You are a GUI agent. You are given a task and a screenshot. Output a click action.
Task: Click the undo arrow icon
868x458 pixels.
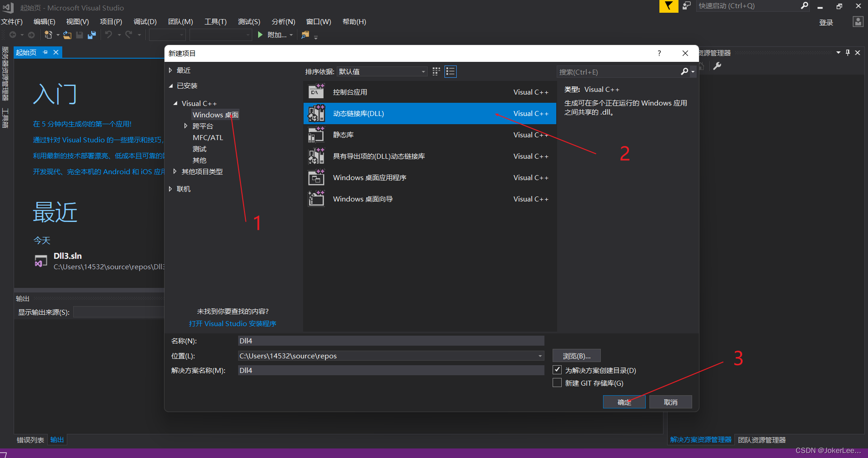(109, 35)
